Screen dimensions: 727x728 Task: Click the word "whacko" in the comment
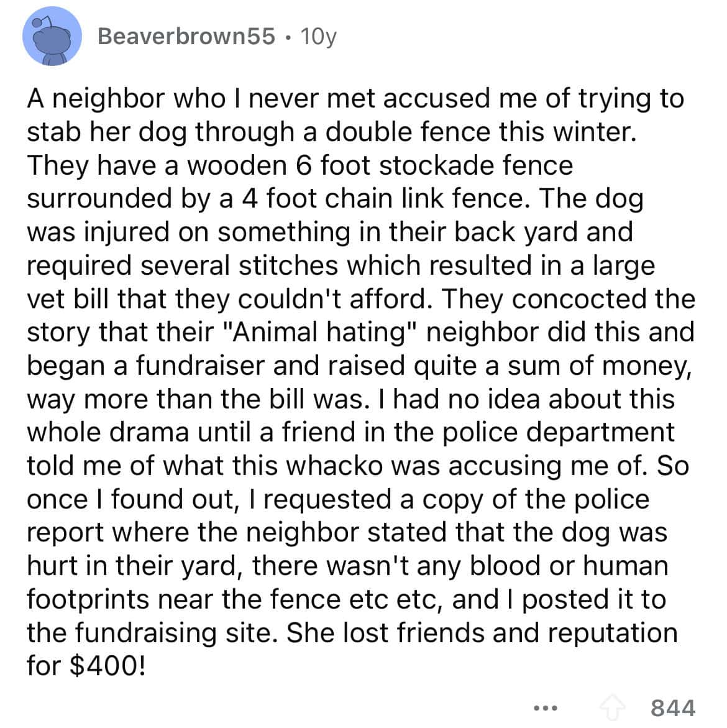click(337, 465)
